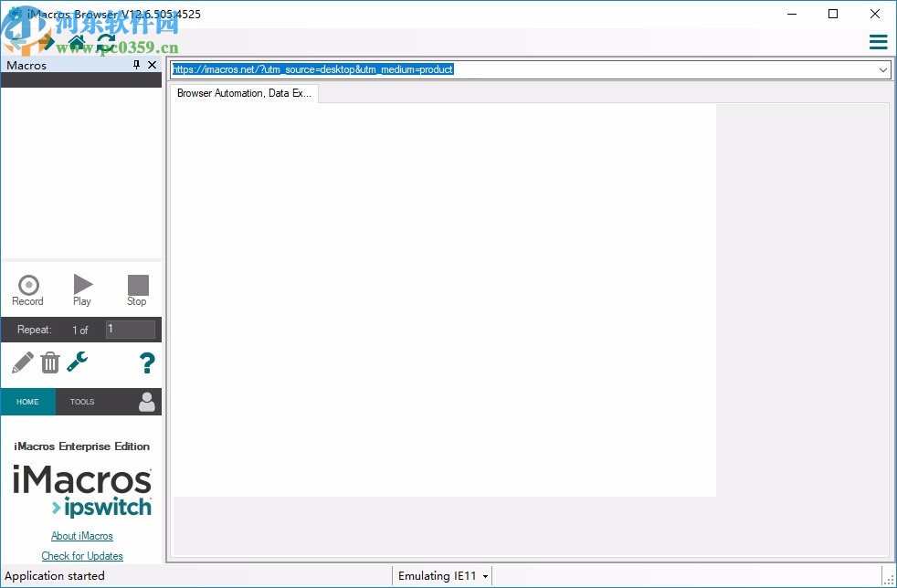897x588 pixels.
Task: Open the About iMacros link
Action: coord(82,536)
